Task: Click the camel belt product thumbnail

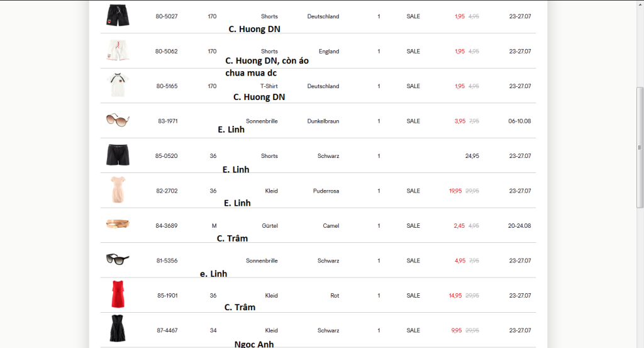Action: (118, 225)
